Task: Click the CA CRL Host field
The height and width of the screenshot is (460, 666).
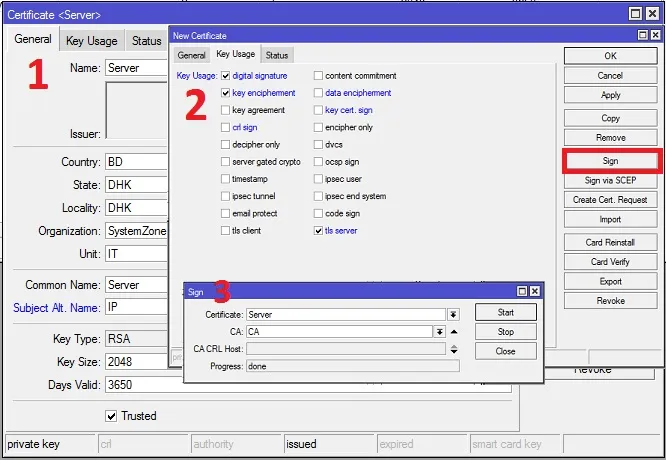Action: pos(346,349)
